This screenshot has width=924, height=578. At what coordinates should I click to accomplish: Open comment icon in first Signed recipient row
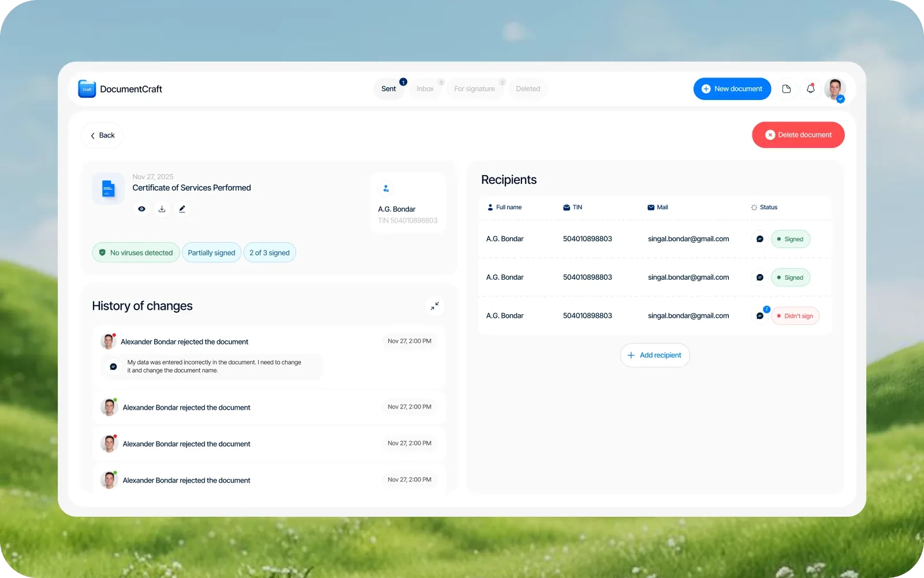point(760,239)
